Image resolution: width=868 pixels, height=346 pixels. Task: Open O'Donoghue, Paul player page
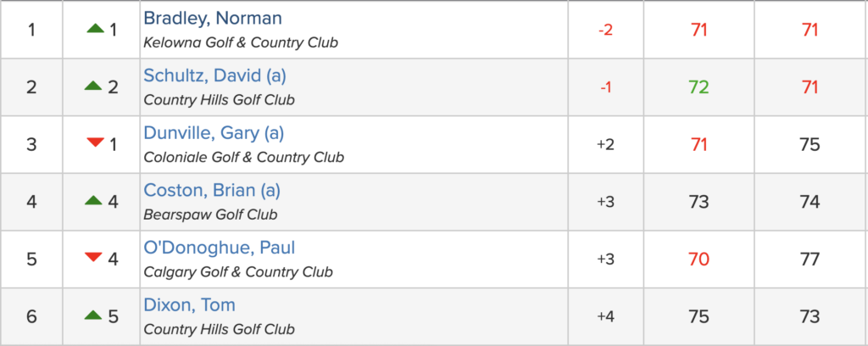coord(220,248)
